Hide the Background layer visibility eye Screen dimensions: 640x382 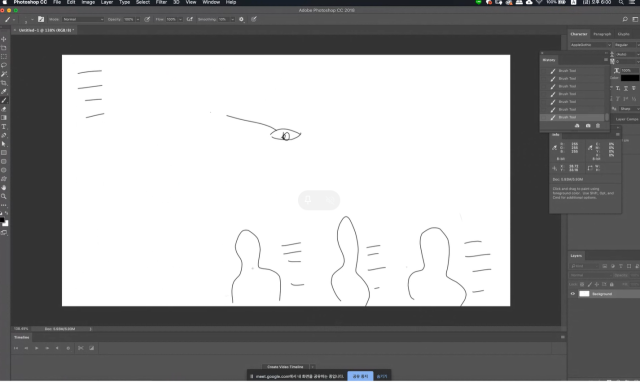click(x=572, y=294)
